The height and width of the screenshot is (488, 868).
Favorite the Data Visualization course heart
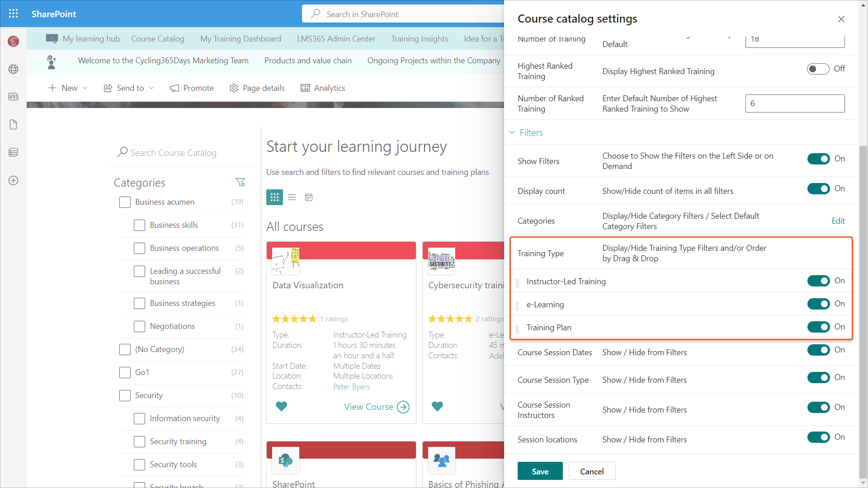pos(281,407)
